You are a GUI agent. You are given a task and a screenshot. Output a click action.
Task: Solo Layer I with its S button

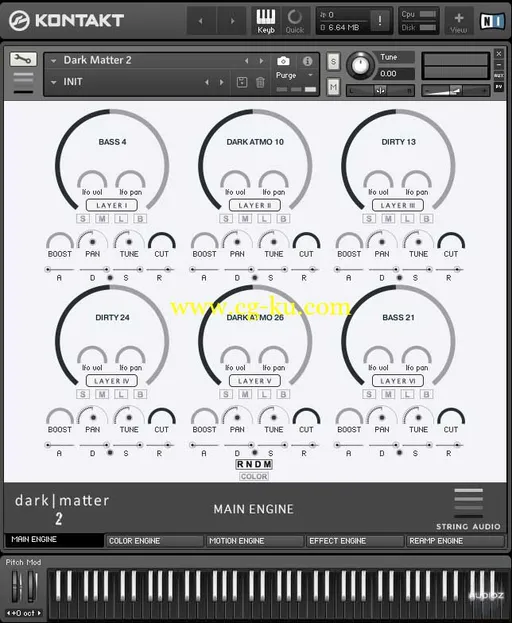83,219
